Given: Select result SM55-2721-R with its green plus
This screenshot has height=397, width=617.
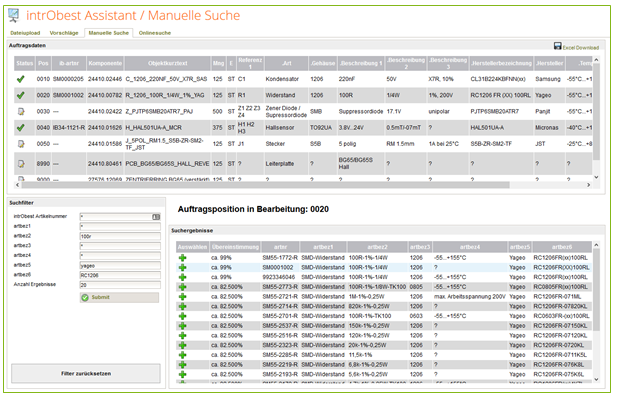Looking at the screenshot, I should (x=183, y=297).
